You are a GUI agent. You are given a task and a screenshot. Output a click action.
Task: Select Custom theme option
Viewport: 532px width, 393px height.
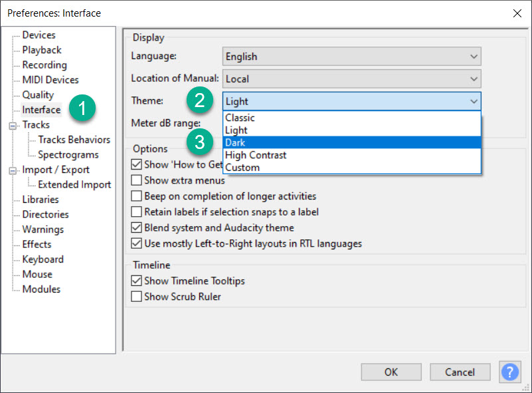click(352, 168)
